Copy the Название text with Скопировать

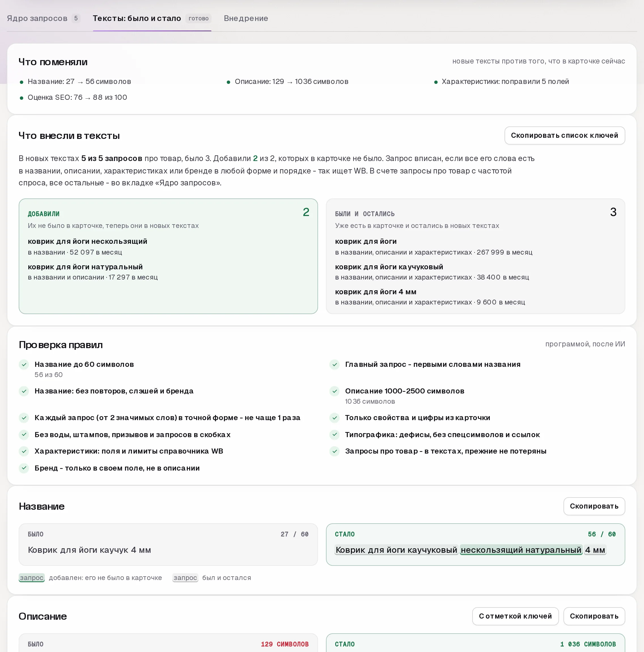pos(594,506)
